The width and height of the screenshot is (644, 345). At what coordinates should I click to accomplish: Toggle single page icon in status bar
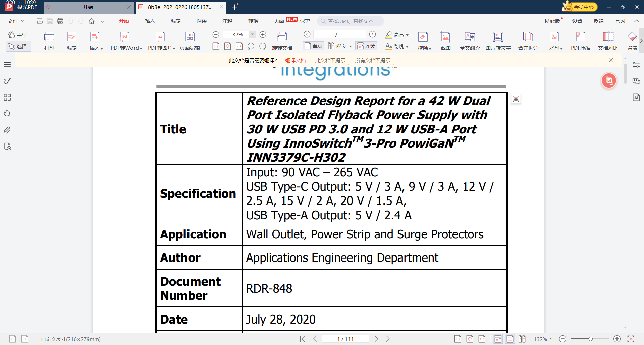pyautogui.click(x=510, y=339)
